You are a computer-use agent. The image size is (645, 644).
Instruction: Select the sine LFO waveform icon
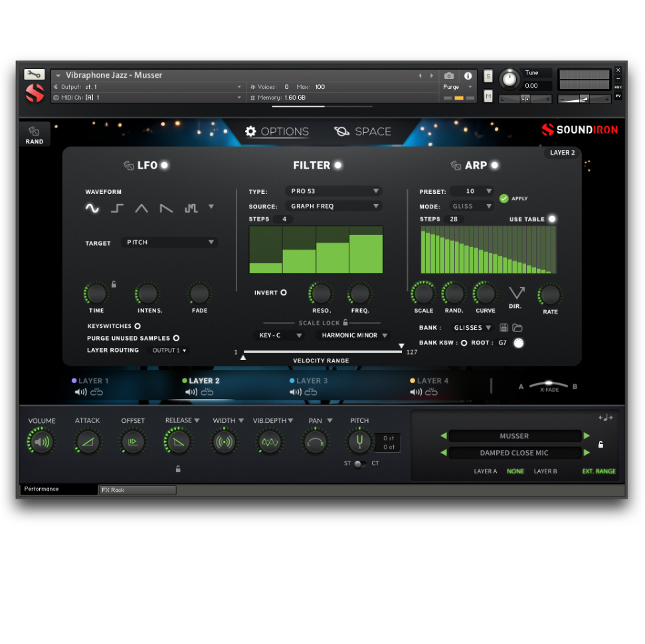pyautogui.click(x=92, y=208)
